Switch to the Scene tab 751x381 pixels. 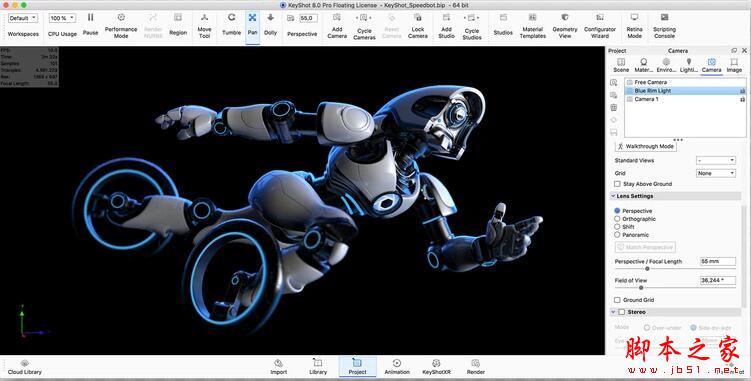pos(621,65)
